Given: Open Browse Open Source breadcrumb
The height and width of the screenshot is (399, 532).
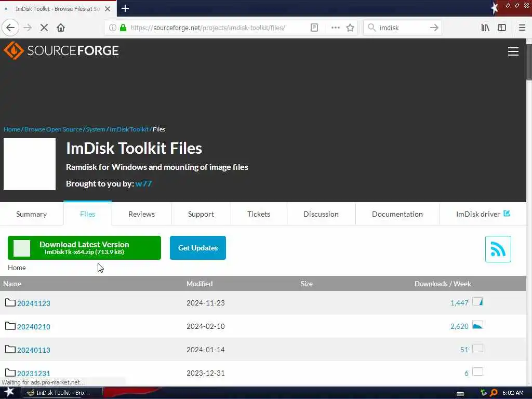Looking at the screenshot, I should coord(54,129).
